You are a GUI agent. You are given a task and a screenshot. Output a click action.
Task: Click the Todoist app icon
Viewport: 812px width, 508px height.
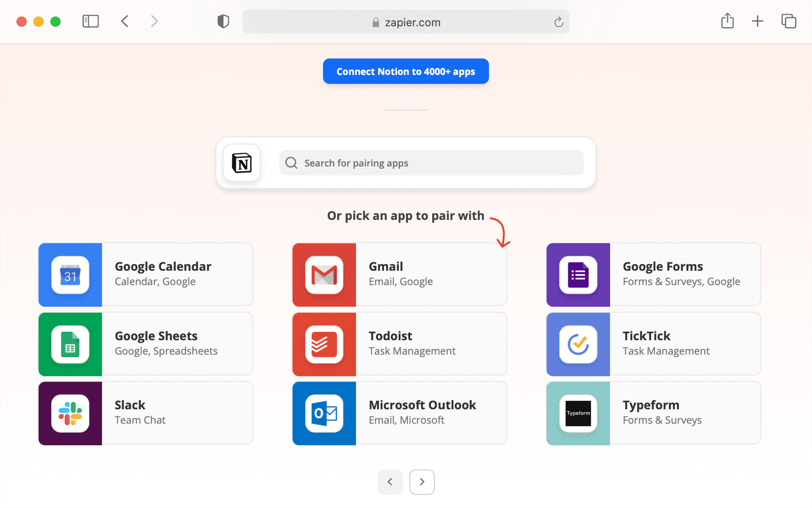pyautogui.click(x=324, y=344)
